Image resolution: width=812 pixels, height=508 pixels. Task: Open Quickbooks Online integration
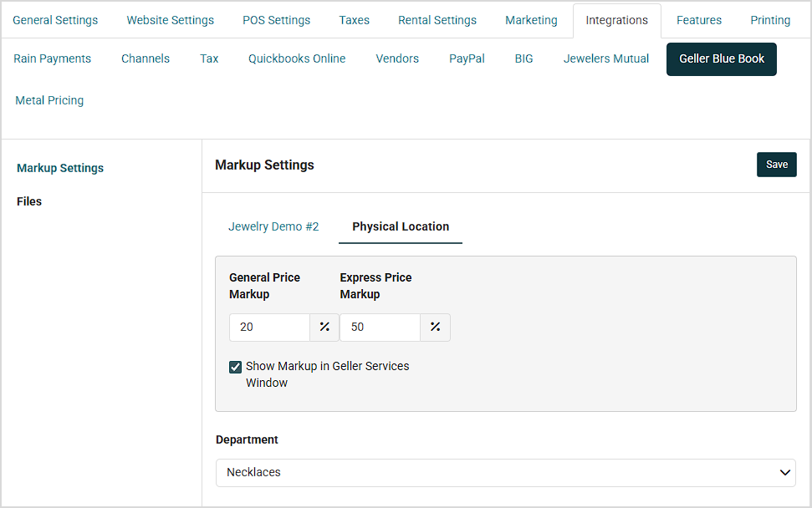pos(297,58)
